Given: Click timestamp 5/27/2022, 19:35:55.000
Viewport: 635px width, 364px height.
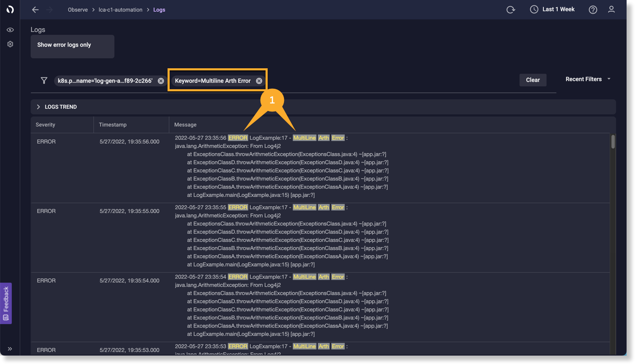Looking at the screenshot, I should (129, 211).
